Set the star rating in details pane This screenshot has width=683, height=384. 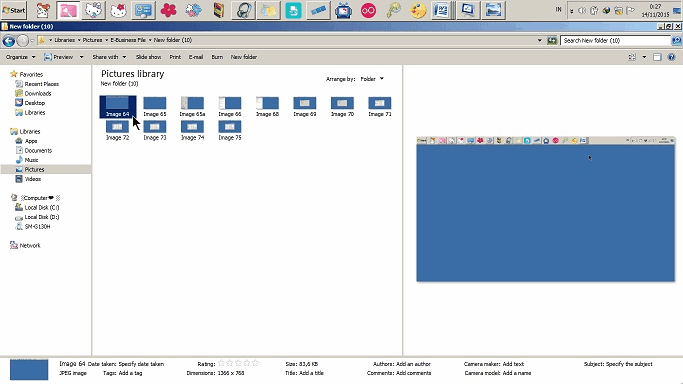click(238, 363)
